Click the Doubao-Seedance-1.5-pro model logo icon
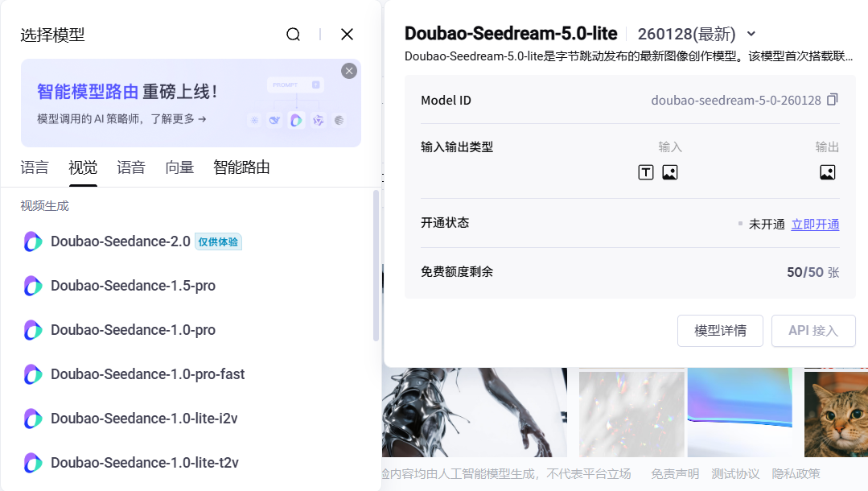 coord(33,286)
